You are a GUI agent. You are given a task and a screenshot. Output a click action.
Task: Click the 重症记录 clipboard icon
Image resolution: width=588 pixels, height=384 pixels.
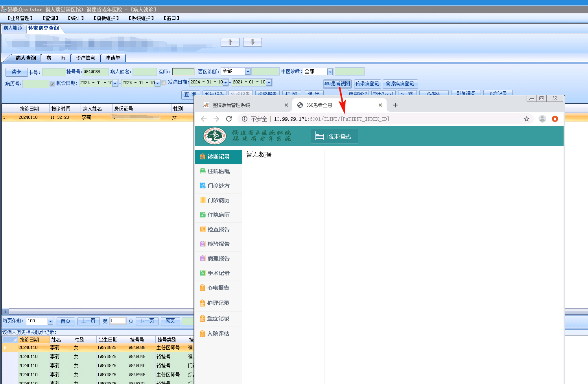pos(203,318)
